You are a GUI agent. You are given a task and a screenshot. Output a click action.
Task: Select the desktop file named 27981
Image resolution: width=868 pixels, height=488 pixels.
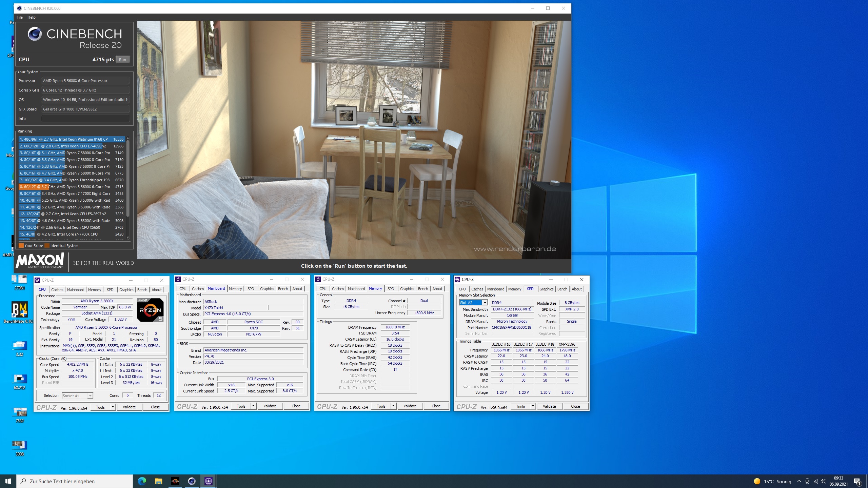pos(19,282)
